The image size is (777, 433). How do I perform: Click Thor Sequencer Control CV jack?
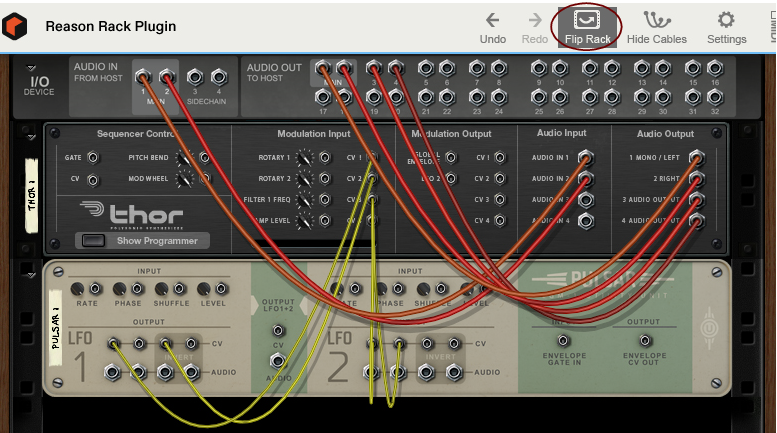(93, 180)
